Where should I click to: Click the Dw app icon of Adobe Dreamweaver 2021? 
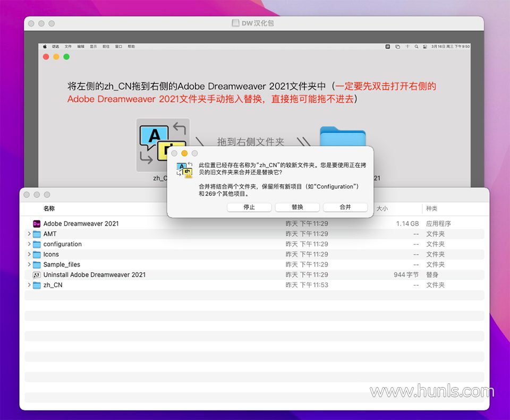point(37,224)
